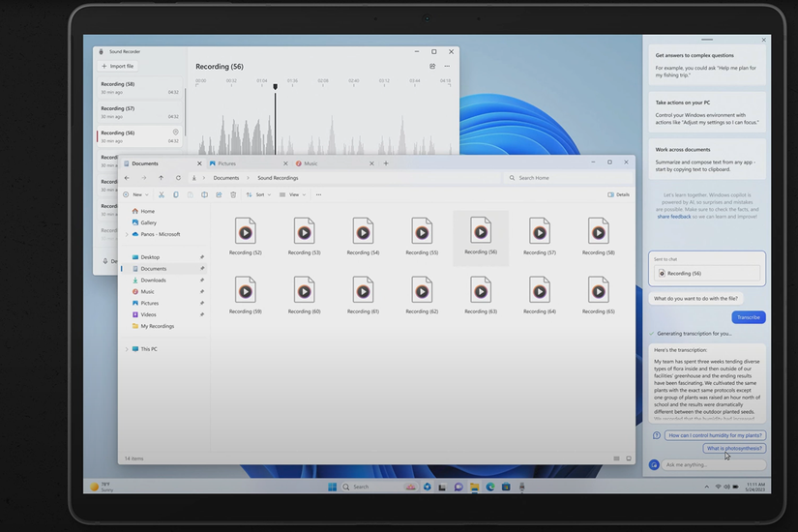Click Recording (56) attachment in Copilot chat

tap(707, 274)
